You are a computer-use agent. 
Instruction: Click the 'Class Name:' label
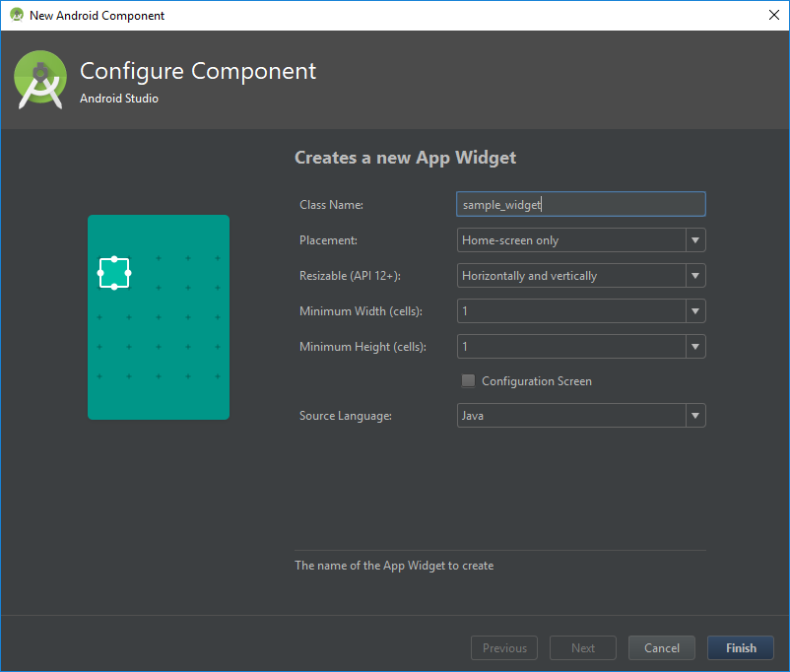(x=331, y=205)
